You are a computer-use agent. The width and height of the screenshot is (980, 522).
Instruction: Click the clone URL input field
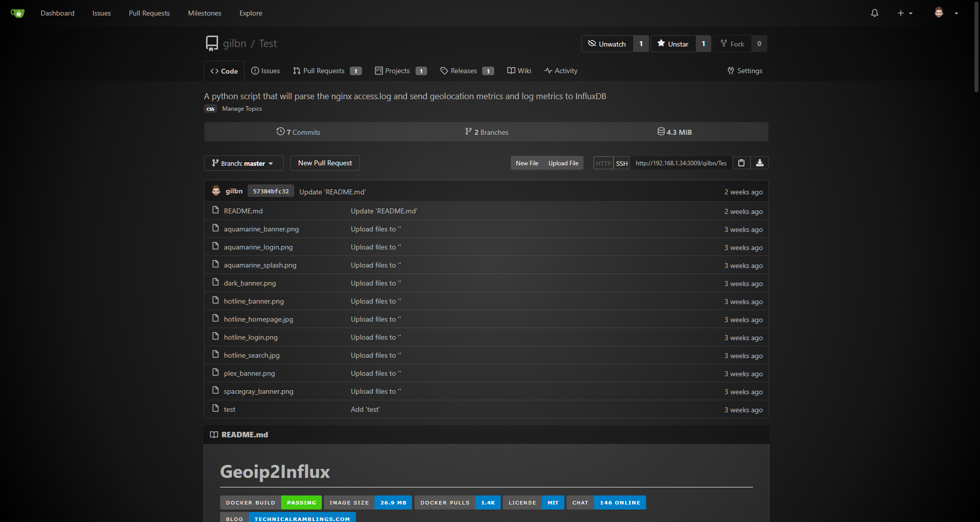pos(681,163)
